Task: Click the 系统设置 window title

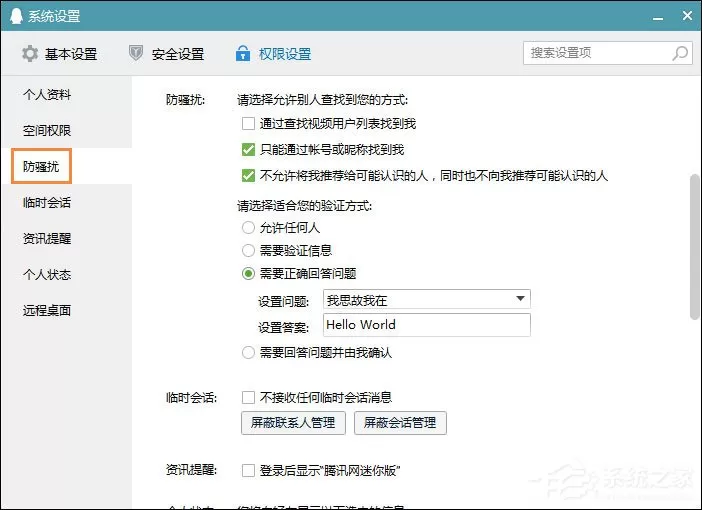Action: click(x=54, y=16)
